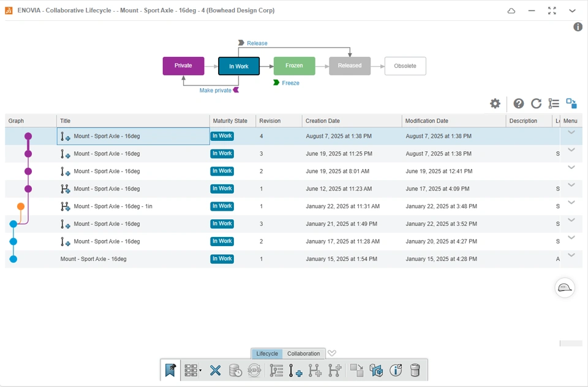
Task: Click the horizontal scrollbar below table
Action: 571,343
